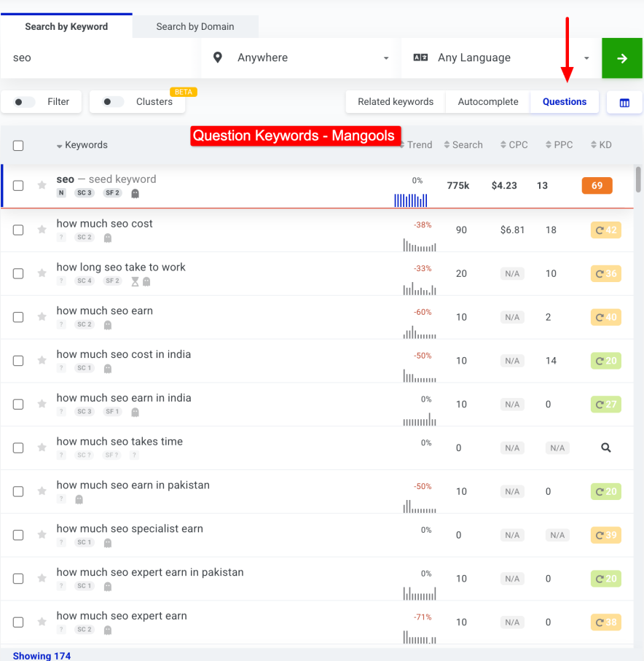Check the select-all keywords checkbox
644x661 pixels.
(x=18, y=145)
